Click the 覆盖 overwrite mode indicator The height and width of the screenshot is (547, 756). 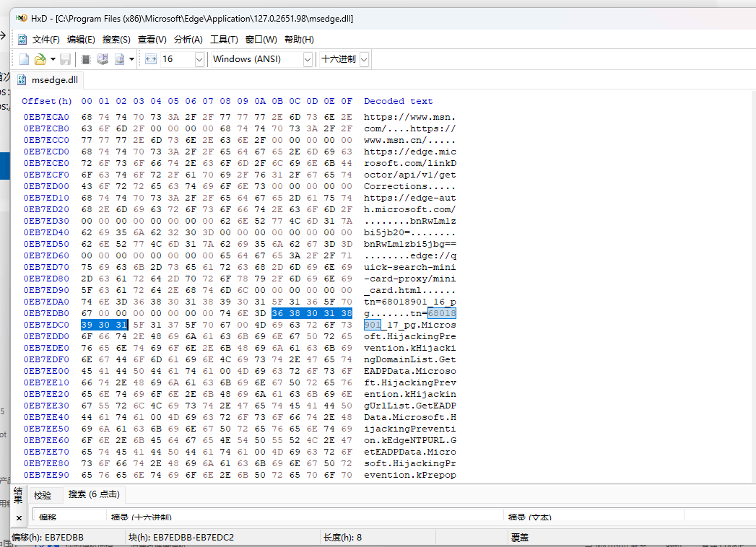520,538
